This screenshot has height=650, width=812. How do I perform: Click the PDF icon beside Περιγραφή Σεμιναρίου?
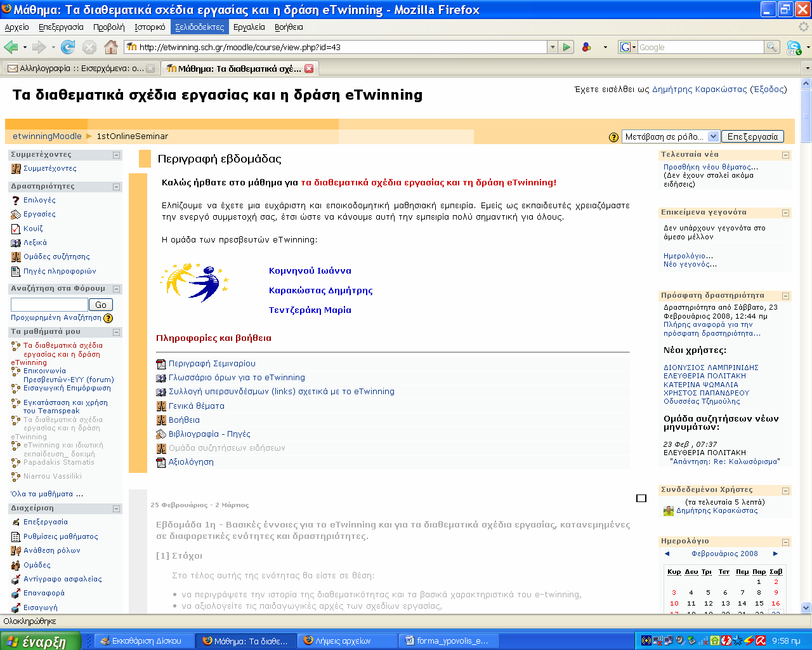click(x=161, y=364)
